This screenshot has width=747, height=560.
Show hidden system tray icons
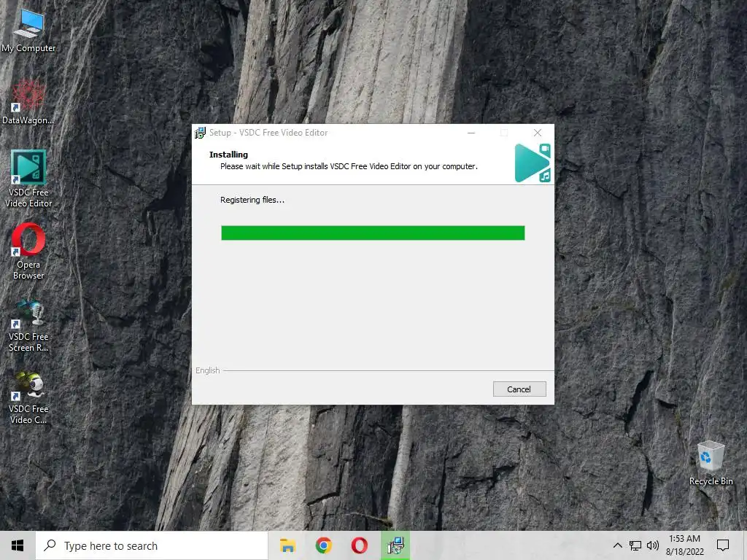(x=617, y=545)
